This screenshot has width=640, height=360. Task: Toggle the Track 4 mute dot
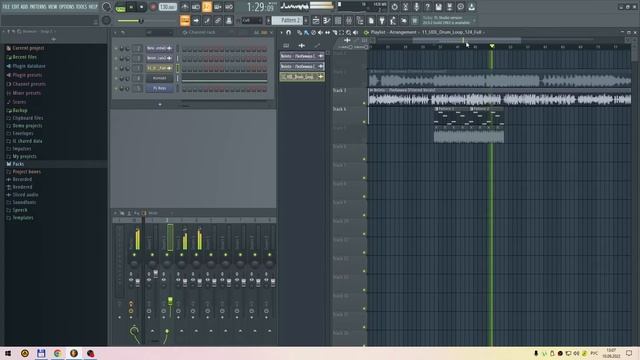coord(364,122)
